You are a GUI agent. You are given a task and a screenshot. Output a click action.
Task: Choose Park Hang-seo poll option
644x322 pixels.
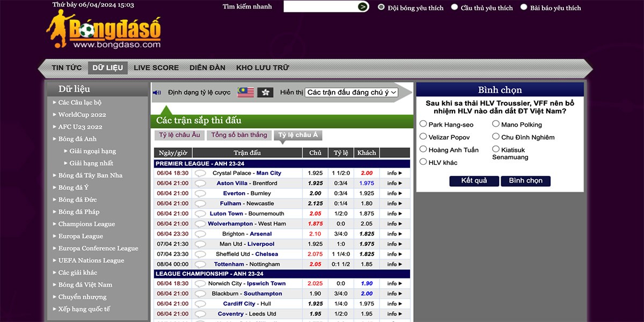click(x=423, y=124)
